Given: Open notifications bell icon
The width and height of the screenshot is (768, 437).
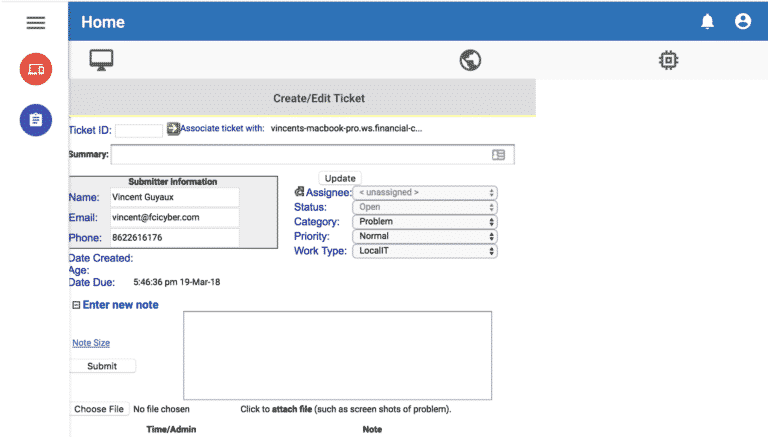Looking at the screenshot, I should pos(707,22).
